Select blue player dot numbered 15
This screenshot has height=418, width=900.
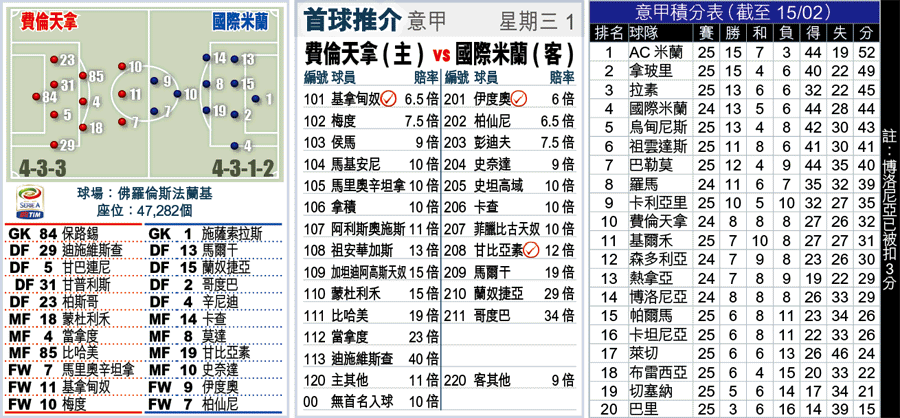tap(234, 84)
